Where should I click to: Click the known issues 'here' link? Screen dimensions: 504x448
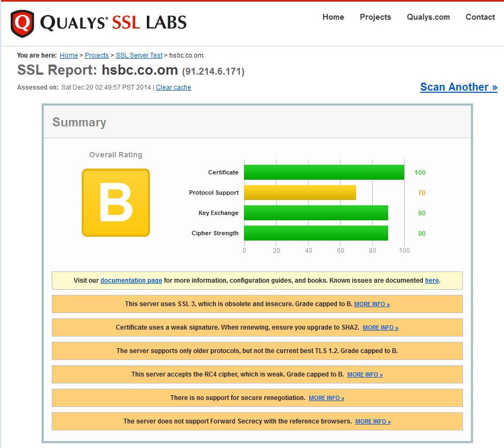[432, 281]
